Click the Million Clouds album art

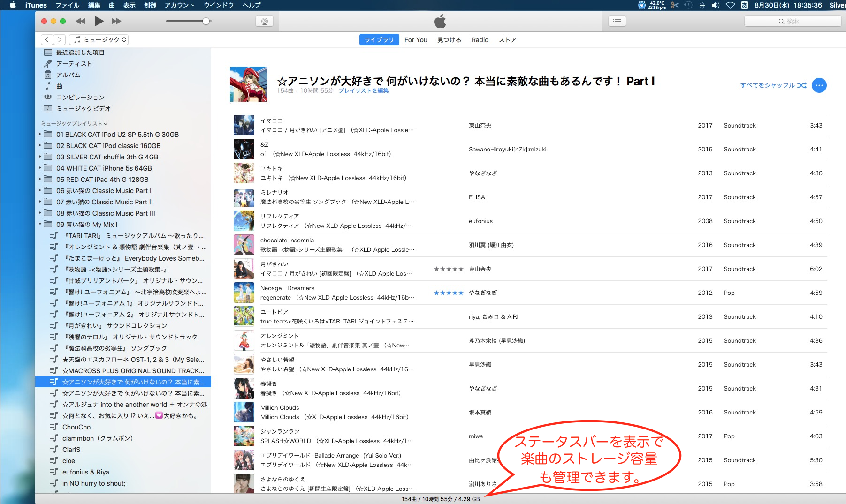pos(244,412)
